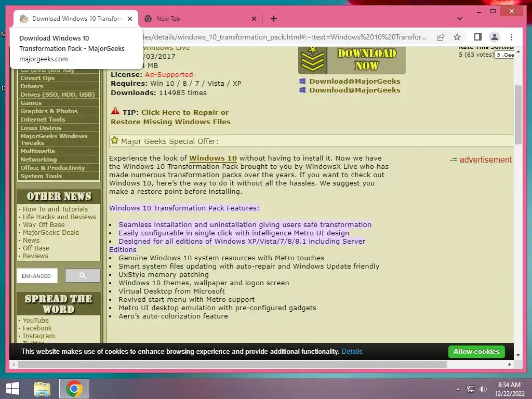Click the star icon beside Major Geeks Special Offer
Screen dimensions: 532x399
(114, 140)
